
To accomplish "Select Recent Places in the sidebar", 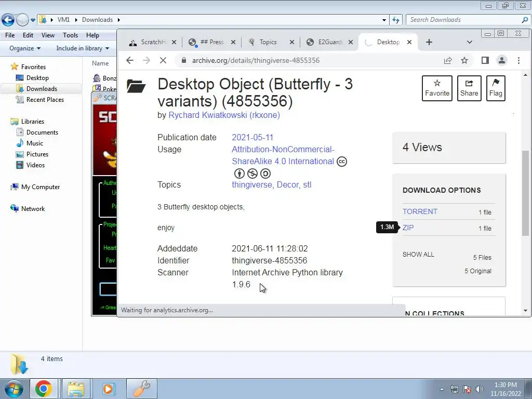I will (x=45, y=100).
